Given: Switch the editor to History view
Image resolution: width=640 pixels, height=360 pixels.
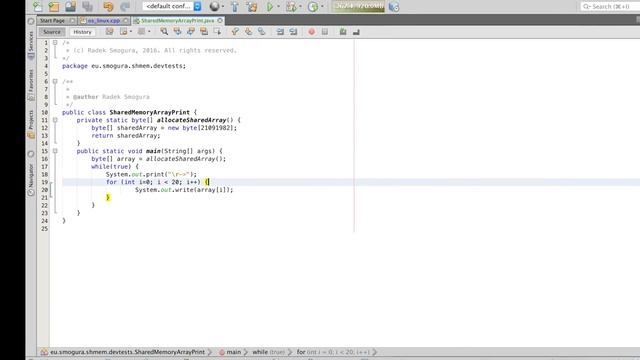Looking at the screenshot, I should pos(82,32).
